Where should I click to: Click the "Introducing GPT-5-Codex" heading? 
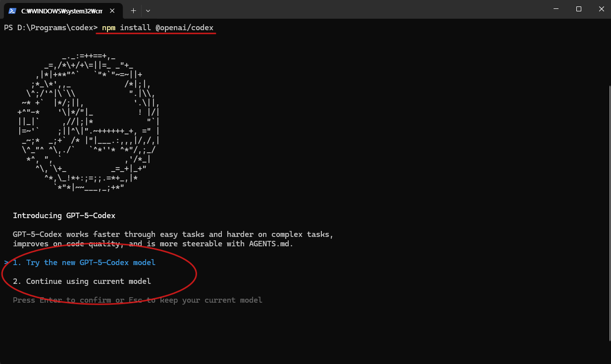64,216
